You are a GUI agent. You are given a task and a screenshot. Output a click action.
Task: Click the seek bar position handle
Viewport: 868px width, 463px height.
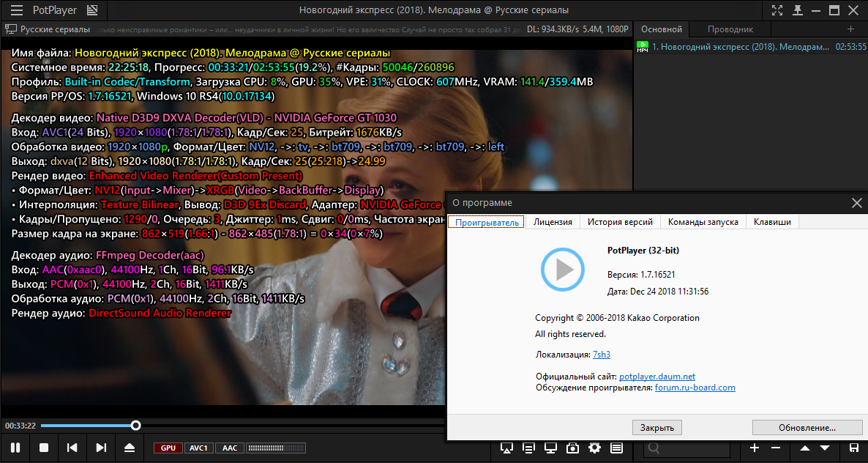(x=135, y=426)
